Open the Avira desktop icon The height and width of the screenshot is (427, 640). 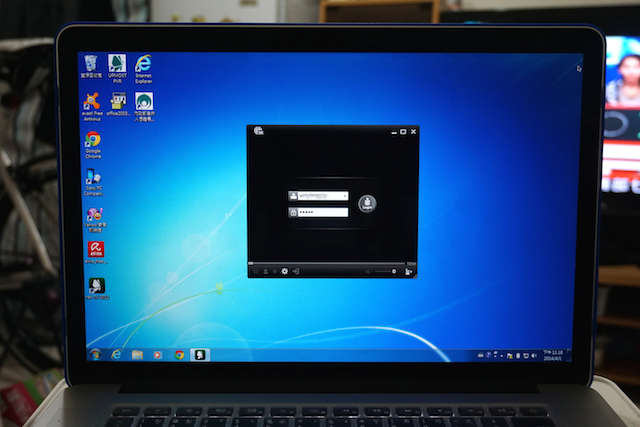(96, 253)
